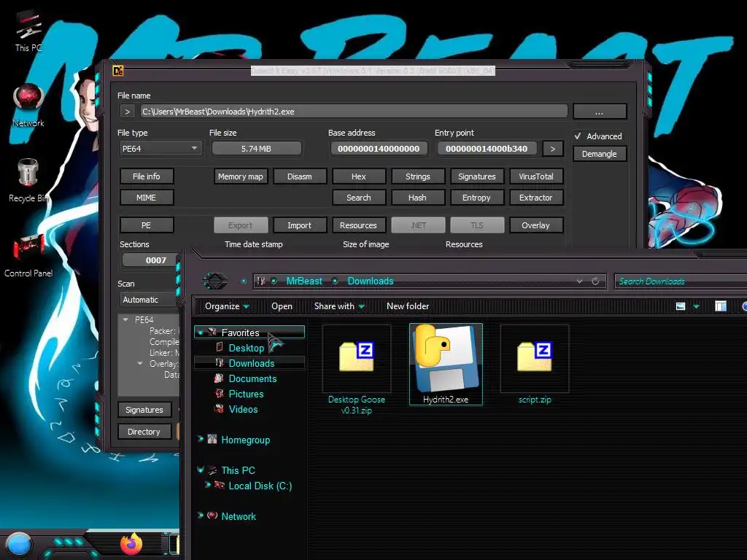Click the Search Downloads box

[681, 281]
